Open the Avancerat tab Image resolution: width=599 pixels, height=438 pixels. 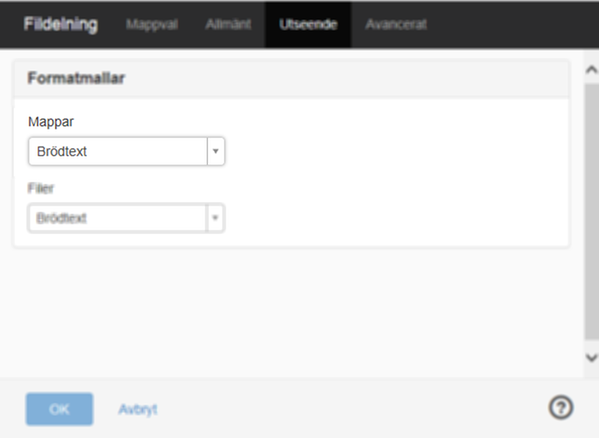pyautogui.click(x=396, y=24)
